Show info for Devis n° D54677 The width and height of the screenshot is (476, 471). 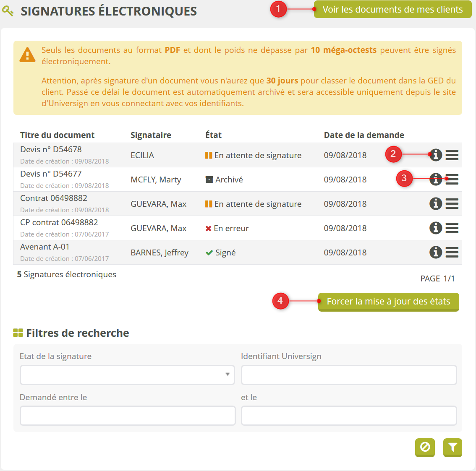click(436, 180)
